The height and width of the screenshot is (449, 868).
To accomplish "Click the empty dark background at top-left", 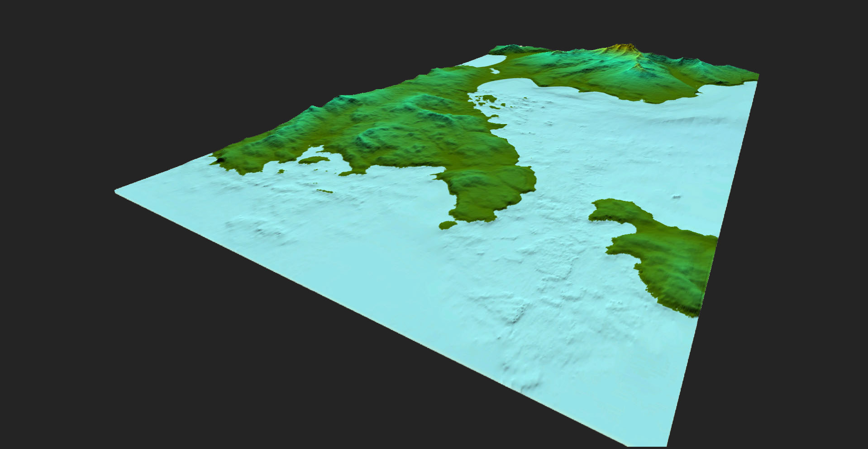I will point(136,68).
